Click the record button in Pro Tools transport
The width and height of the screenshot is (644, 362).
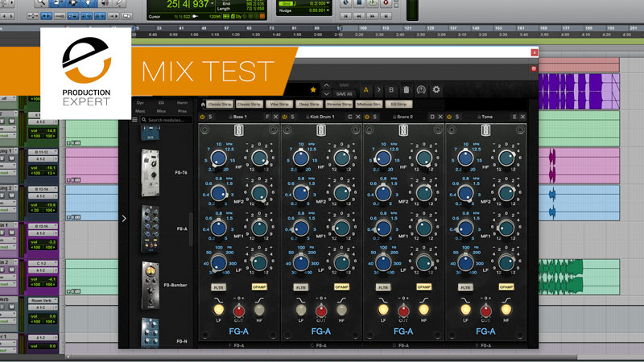[x=386, y=3]
